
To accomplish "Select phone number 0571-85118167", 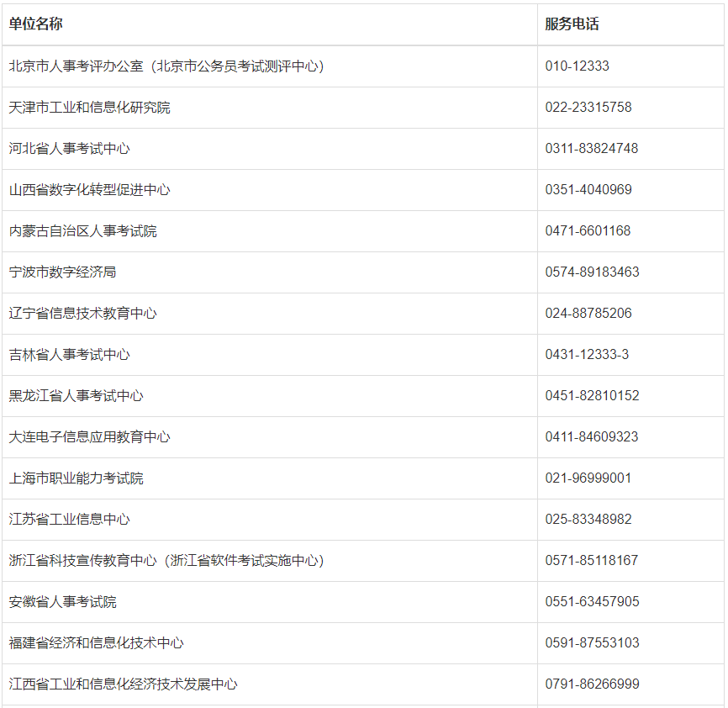I will [592, 560].
